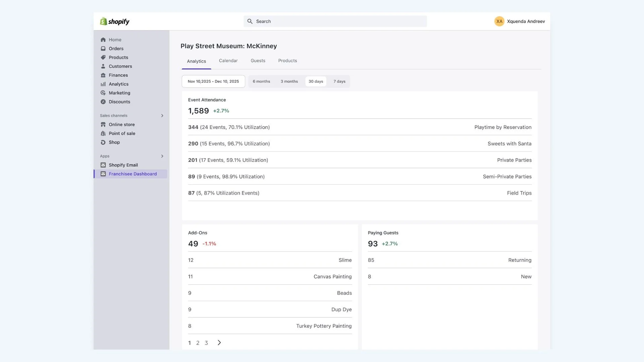Screen dimensions: 644x362
Task: Expand the Sales channels section chevron
Action: pos(162,116)
